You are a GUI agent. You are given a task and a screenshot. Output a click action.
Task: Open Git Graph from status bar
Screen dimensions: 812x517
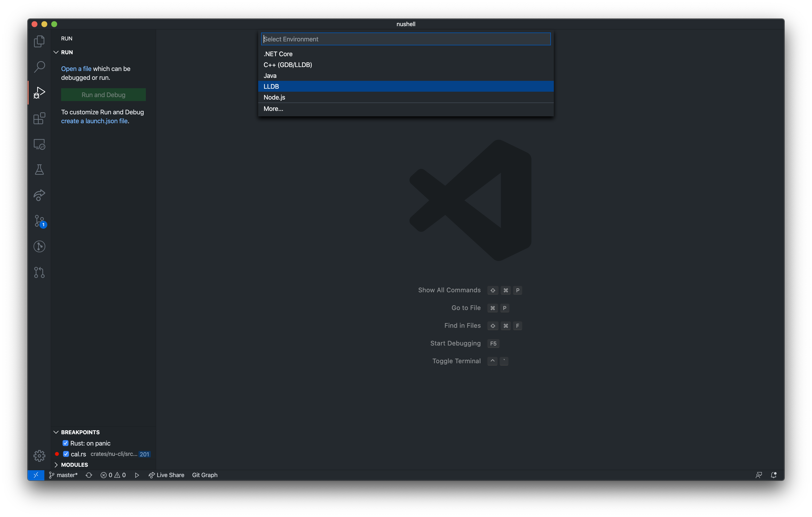tap(205, 475)
